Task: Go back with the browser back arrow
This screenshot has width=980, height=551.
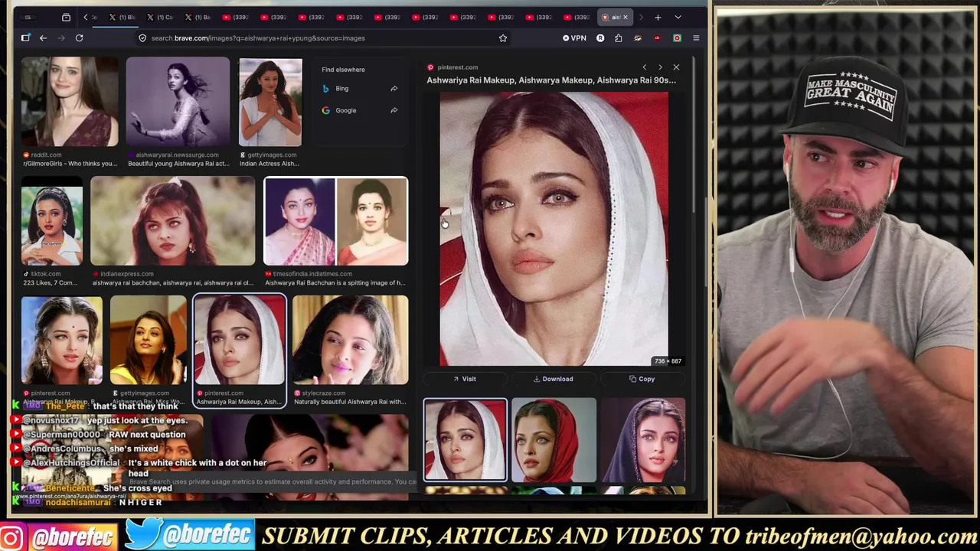Action: (43, 37)
